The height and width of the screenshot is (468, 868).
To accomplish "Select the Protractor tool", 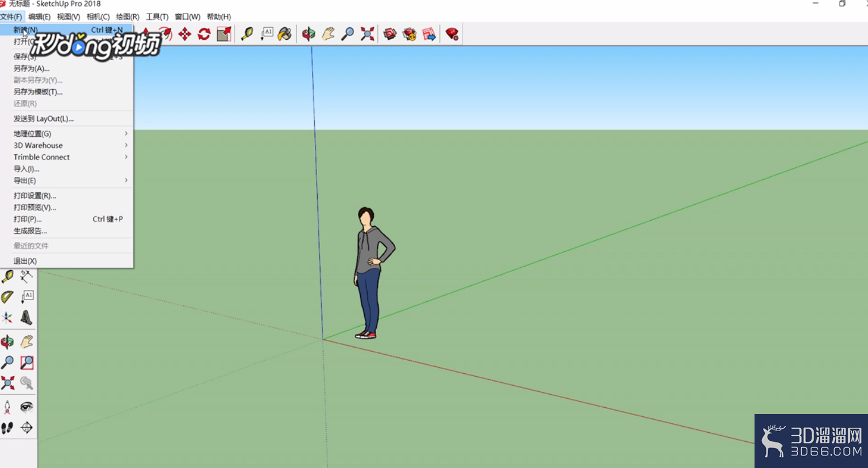I will (x=7, y=297).
